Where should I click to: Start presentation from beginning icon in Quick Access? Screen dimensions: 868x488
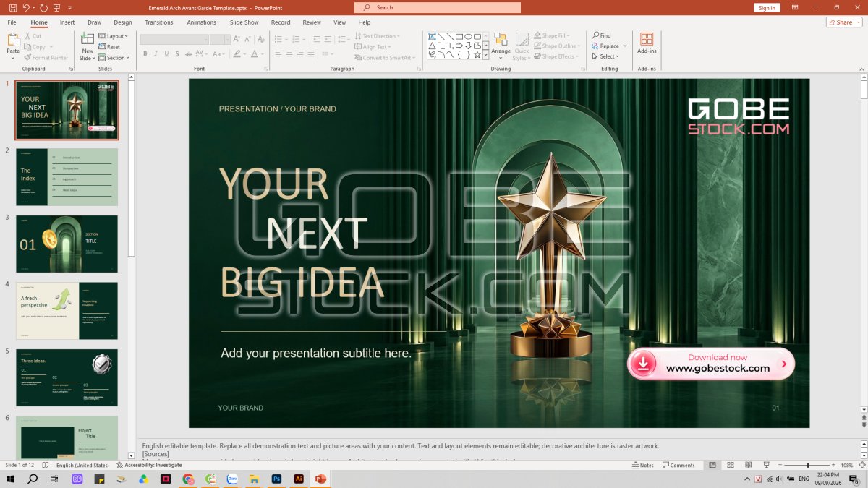57,7
